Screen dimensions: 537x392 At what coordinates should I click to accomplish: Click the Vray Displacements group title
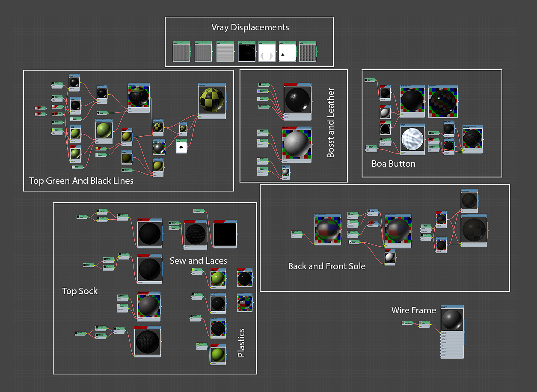[x=250, y=27]
